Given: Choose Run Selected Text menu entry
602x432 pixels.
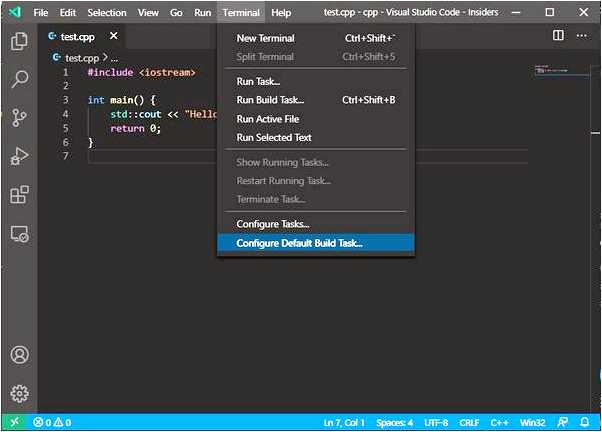Looking at the screenshot, I should (x=316, y=137).
